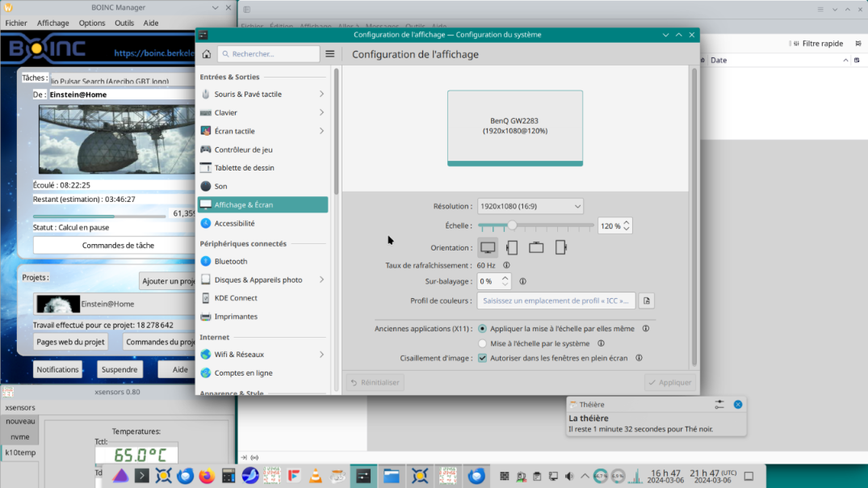Viewport: 868px width, 488px height.
Task: Open VLC media player from the taskbar
Action: (x=317, y=476)
